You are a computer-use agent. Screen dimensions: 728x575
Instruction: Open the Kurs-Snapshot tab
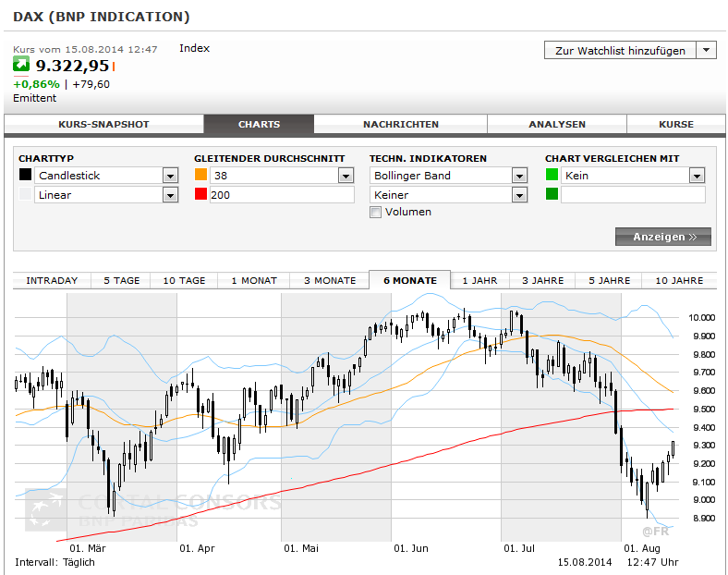[x=103, y=125]
